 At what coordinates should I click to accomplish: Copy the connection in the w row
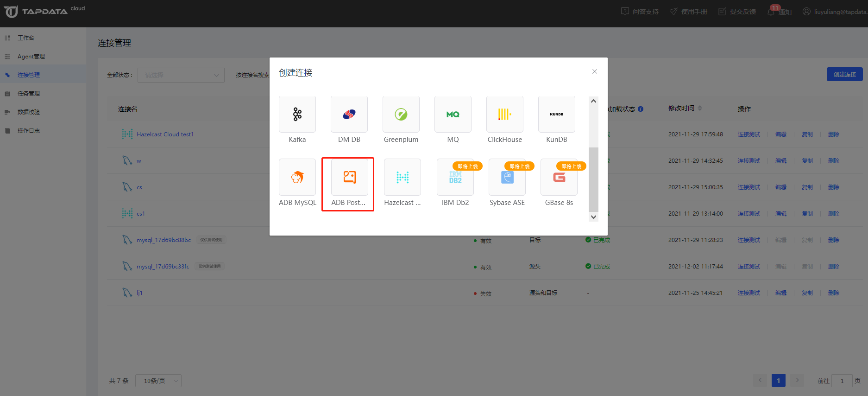807,160
